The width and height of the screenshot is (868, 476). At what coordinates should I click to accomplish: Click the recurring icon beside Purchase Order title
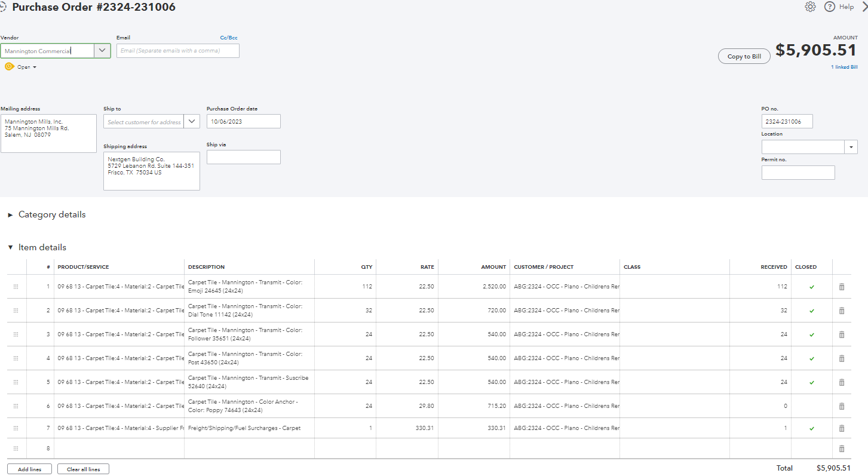point(5,7)
